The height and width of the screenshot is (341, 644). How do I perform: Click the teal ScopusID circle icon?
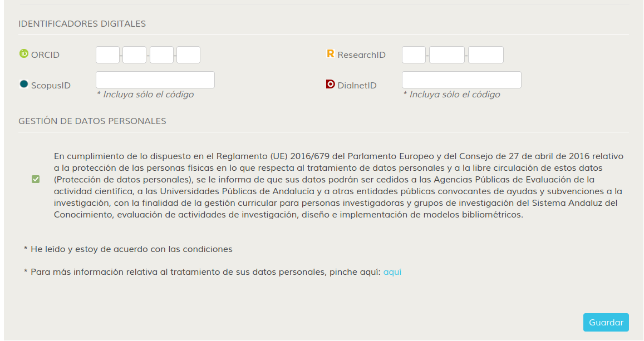24,84
